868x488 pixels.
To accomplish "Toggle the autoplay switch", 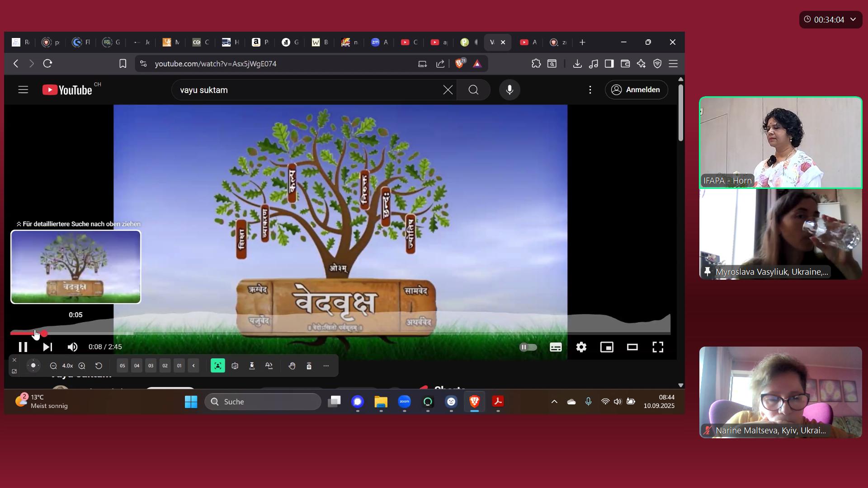I will coord(528,347).
